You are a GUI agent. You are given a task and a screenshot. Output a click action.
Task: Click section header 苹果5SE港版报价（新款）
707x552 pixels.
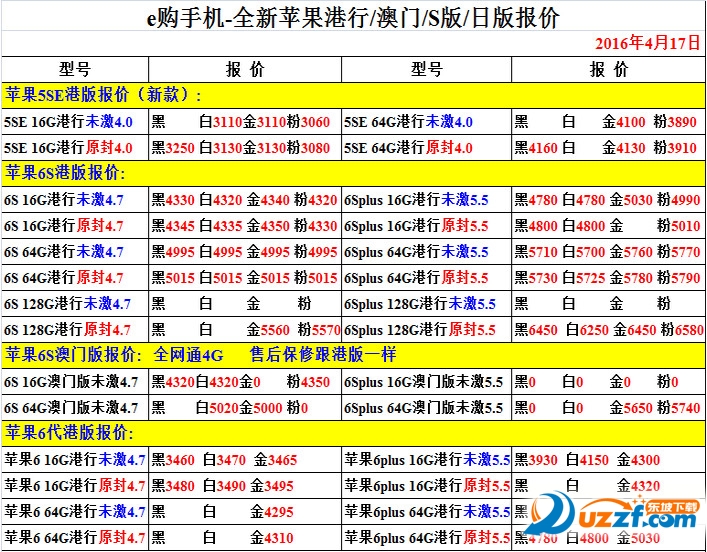point(103,95)
